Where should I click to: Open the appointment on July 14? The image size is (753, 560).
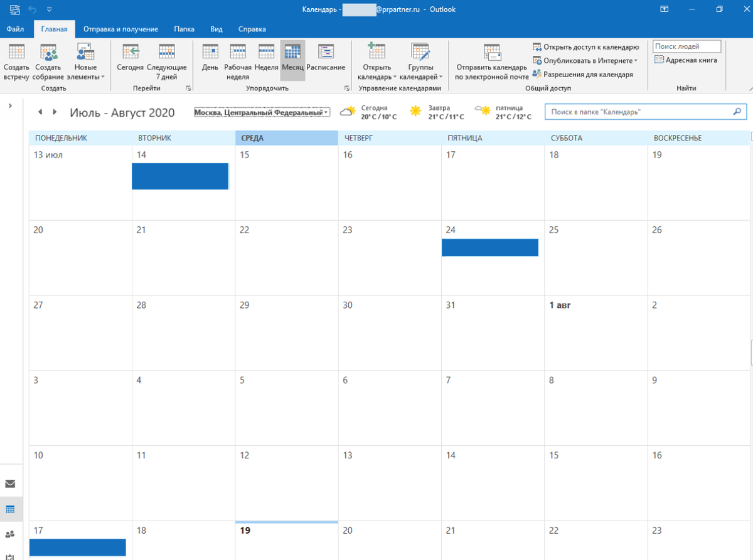tap(180, 176)
